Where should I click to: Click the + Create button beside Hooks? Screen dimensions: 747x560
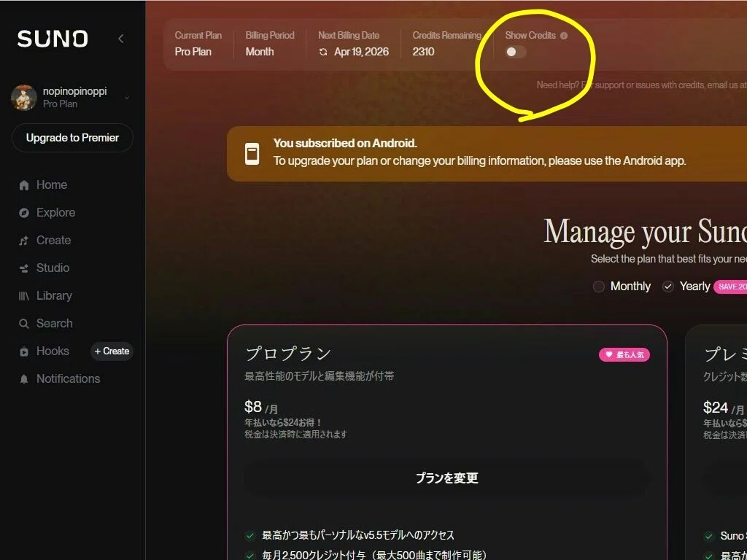112,351
